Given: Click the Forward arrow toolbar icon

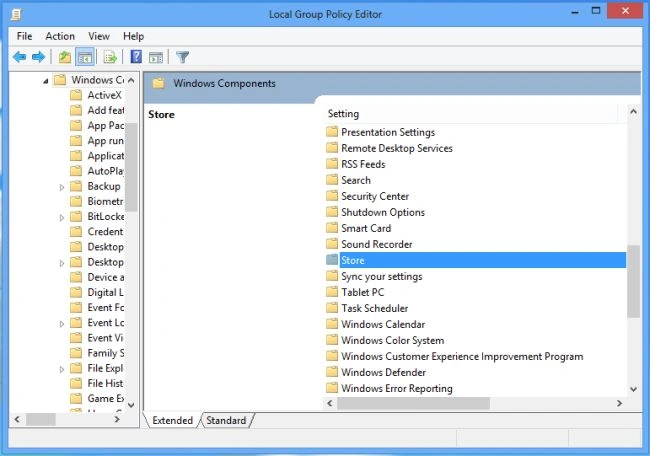Looking at the screenshot, I should point(39,57).
